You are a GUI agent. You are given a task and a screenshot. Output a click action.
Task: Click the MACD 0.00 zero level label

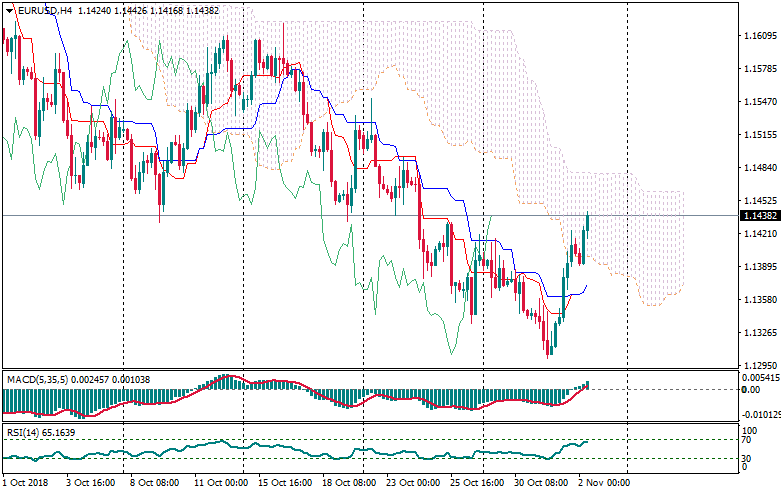pyautogui.click(x=751, y=390)
